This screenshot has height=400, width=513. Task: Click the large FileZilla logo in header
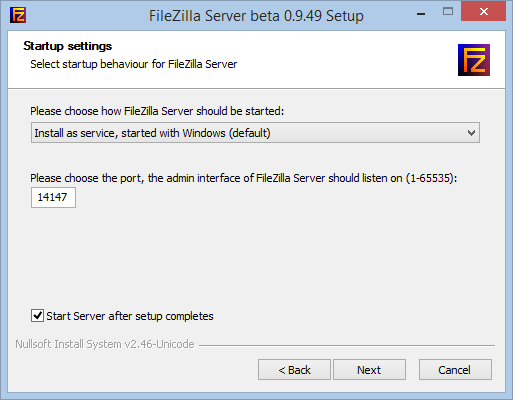pyautogui.click(x=474, y=60)
